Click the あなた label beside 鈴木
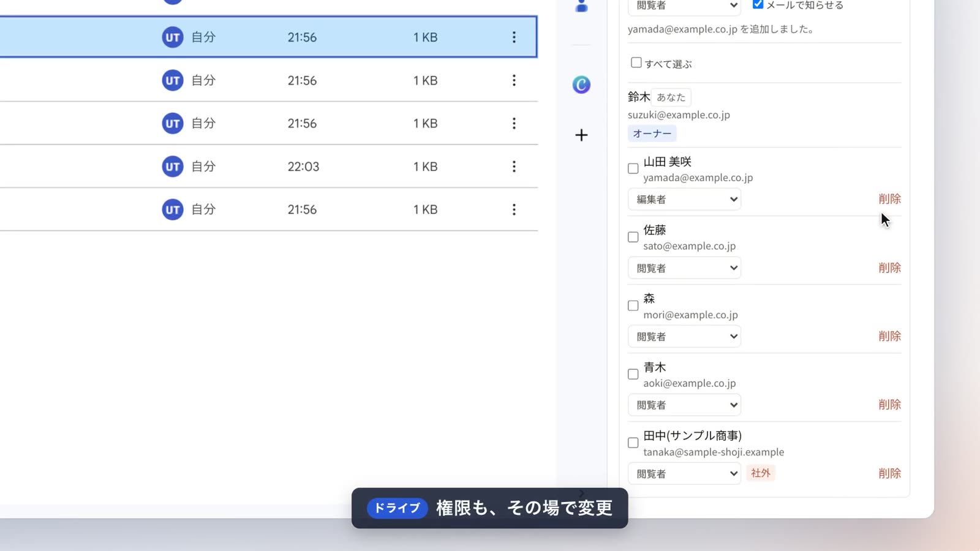The height and width of the screenshot is (551, 980). [671, 97]
